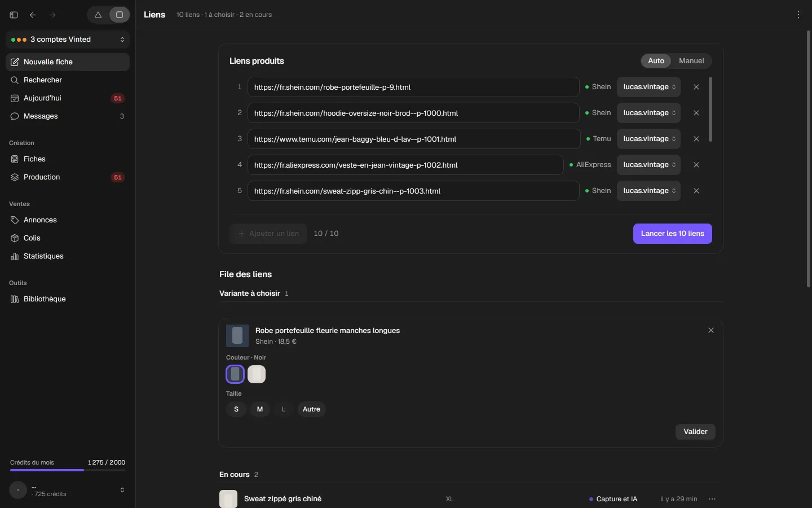Open account dropdown for the robe-portefeuille link
The width and height of the screenshot is (812, 508).
pyautogui.click(x=648, y=87)
